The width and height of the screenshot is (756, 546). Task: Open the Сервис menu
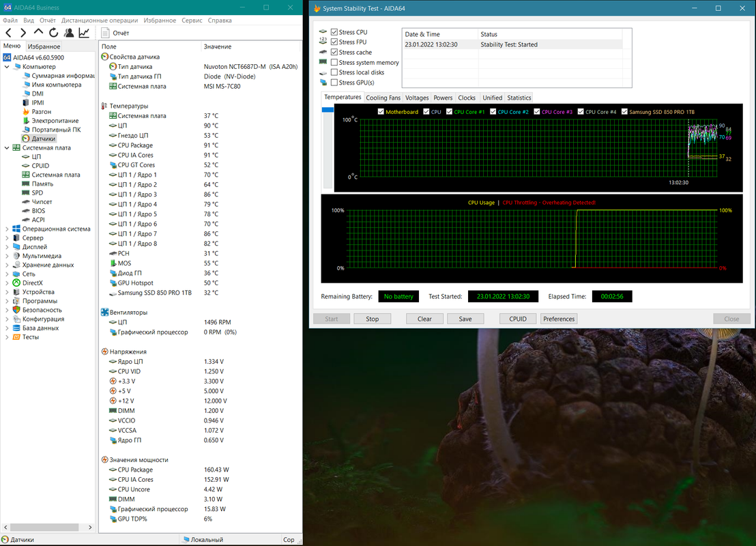point(192,20)
